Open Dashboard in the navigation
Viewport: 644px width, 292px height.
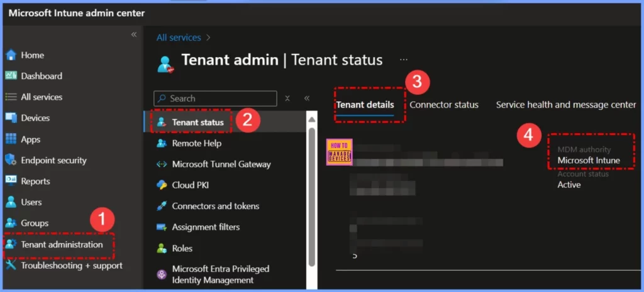pyautogui.click(x=42, y=76)
